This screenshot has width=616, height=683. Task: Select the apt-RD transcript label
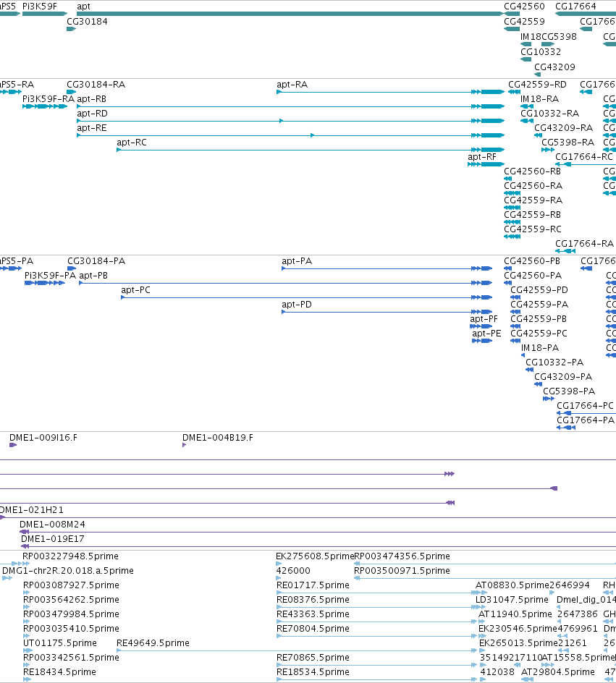(93, 114)
